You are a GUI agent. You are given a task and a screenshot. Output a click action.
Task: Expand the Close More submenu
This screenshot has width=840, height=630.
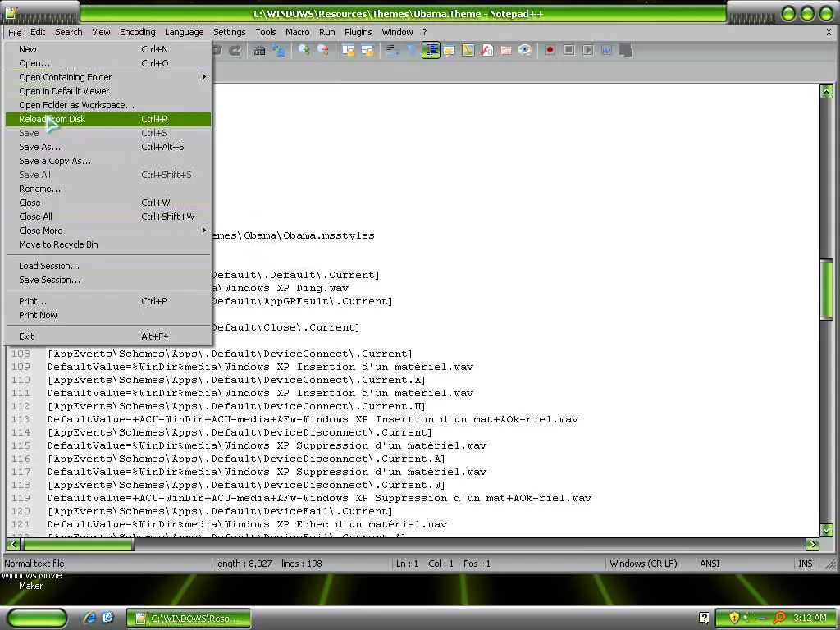(108, 231)
